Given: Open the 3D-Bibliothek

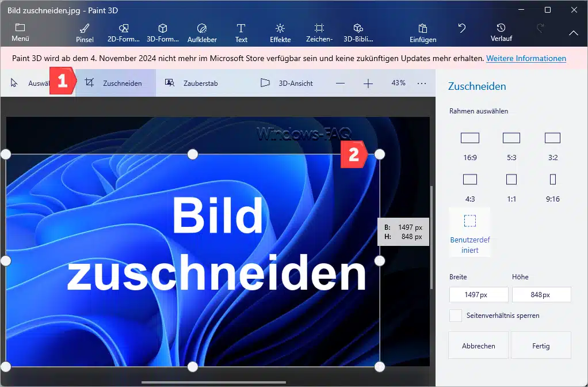Looking at the screenshot, I should click(x=358, y=33).
